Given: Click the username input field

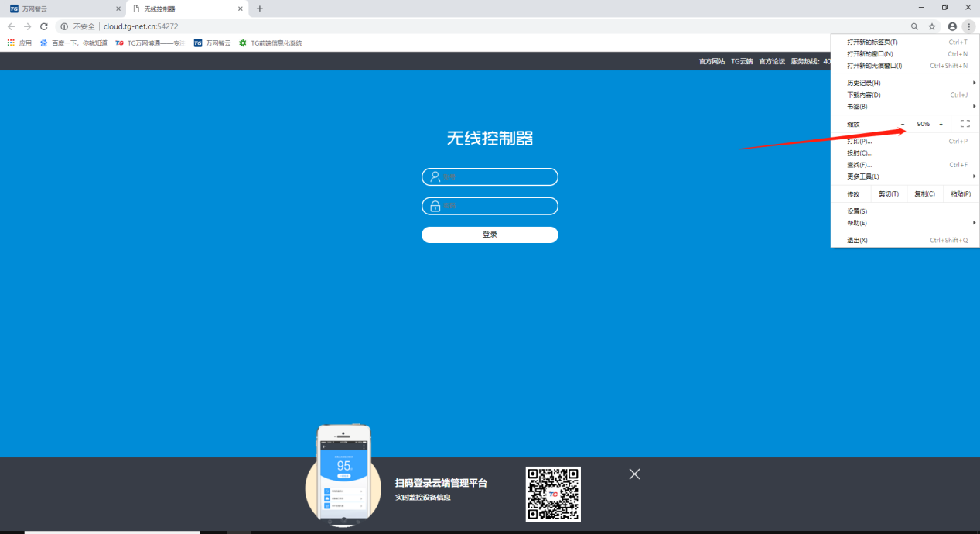Looking at the screenshot, I should [490, 176].
